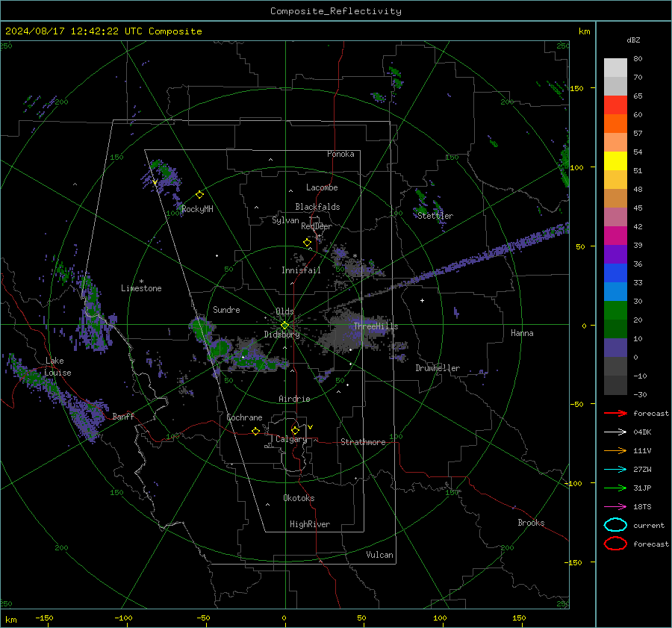The width and height of the screenshot is (672, 628).
Task: Select the magenta 18TS arrow icon
Action: pos(615,507)
